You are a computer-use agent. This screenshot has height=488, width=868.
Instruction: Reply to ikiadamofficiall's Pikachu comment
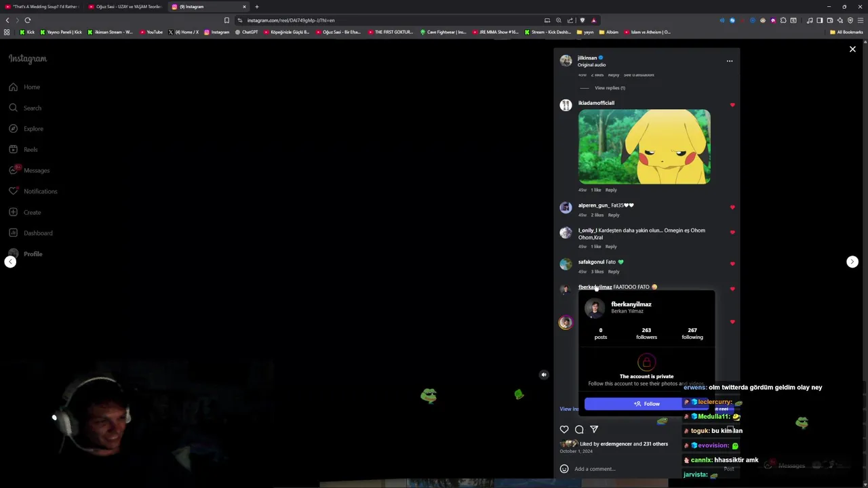[x=611, y=190]
